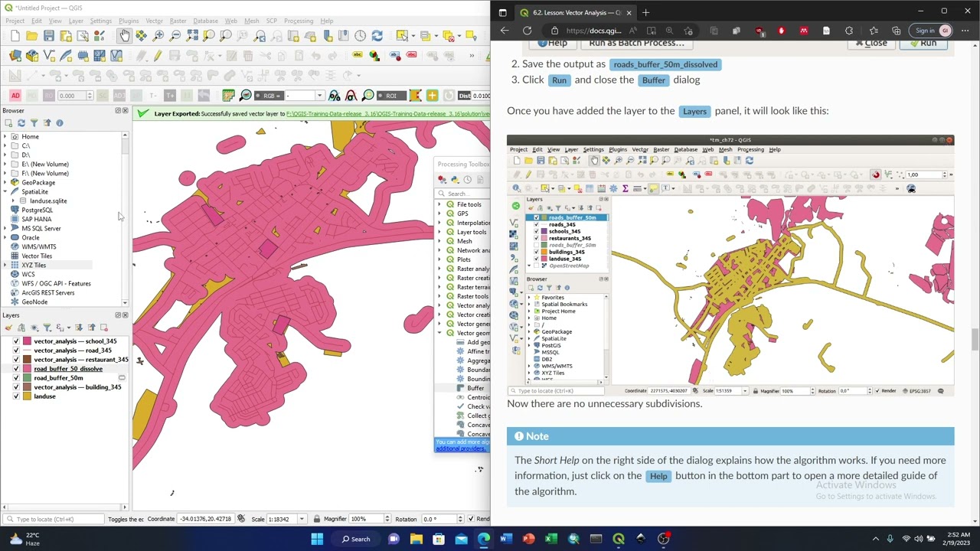Reload the docs.qgis.org page
This screenshot has height=551, width=980.
527,31
